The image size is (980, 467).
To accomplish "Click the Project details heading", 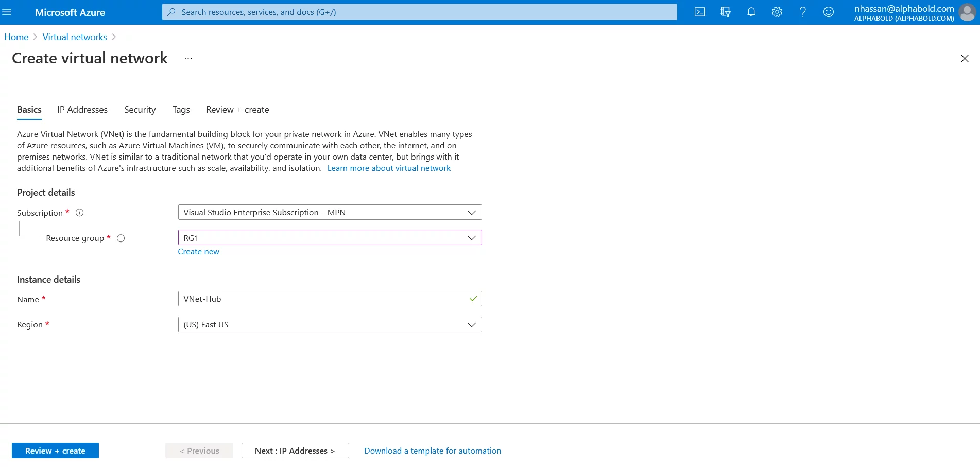I will tap(46, 193).
